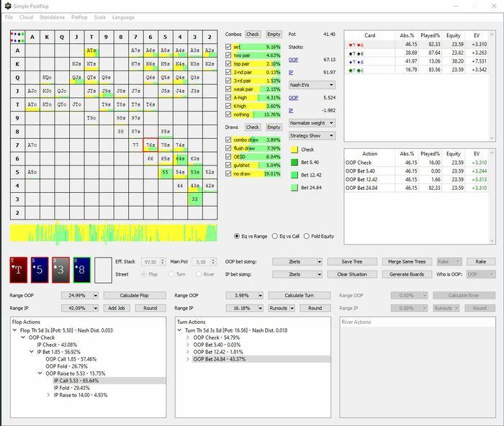
Task: Toggle the two pair checkbox
Action: click(x=229, y=55)
